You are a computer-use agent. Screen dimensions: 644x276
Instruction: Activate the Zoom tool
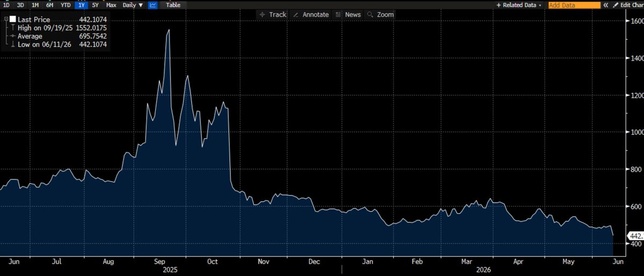tap(380, 14)
